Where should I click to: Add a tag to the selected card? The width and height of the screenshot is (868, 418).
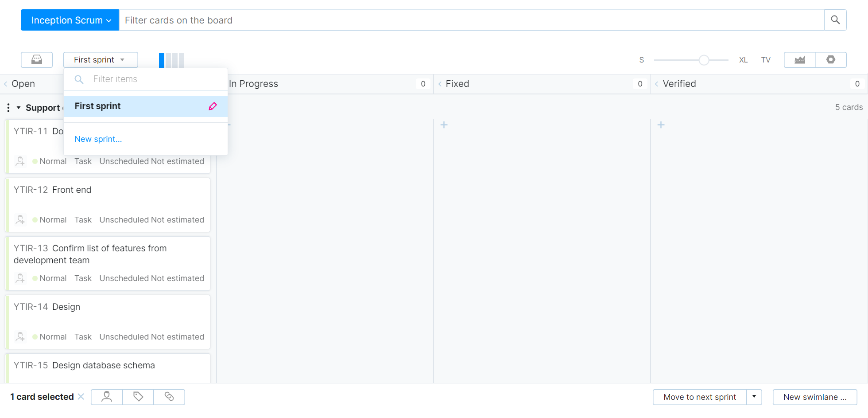[138, 397]
